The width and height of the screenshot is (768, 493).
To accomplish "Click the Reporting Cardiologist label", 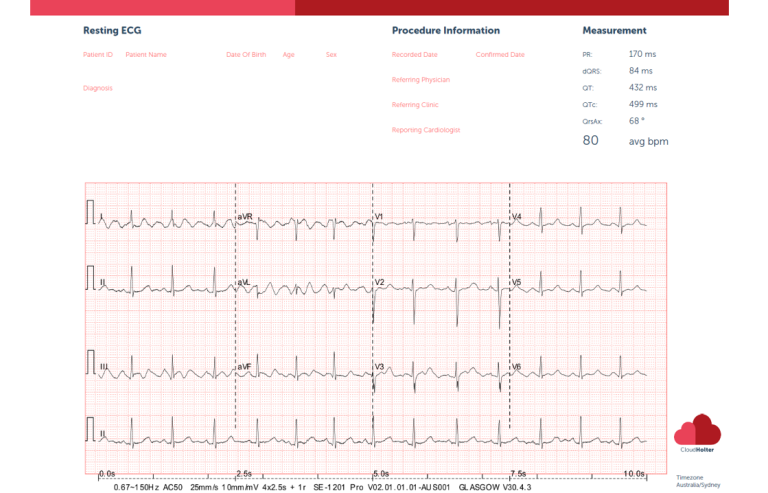I will 425,130.
